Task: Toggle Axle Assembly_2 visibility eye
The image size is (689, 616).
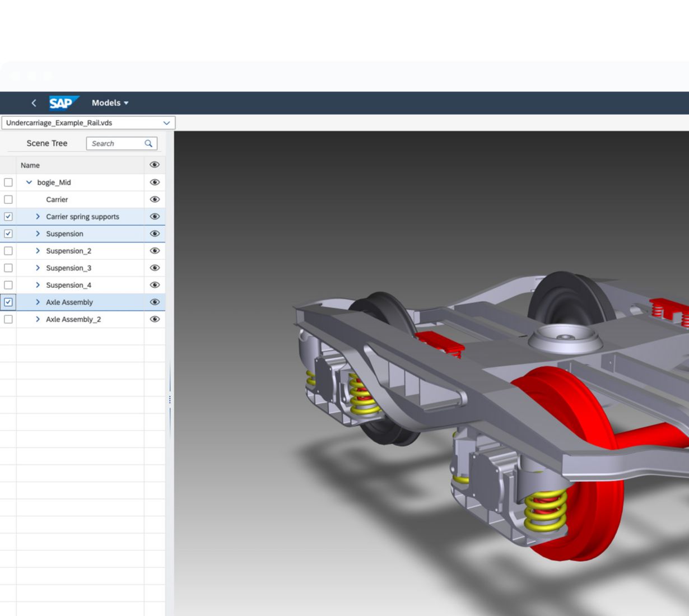Action: point(155,319)
